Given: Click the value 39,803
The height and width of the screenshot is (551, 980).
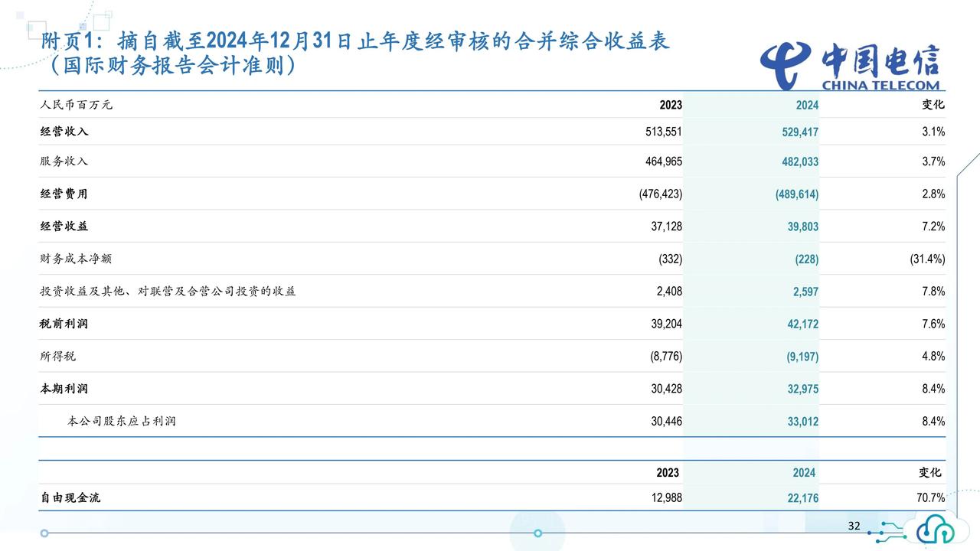Looking at the screenshot, I should coord(803,227).
